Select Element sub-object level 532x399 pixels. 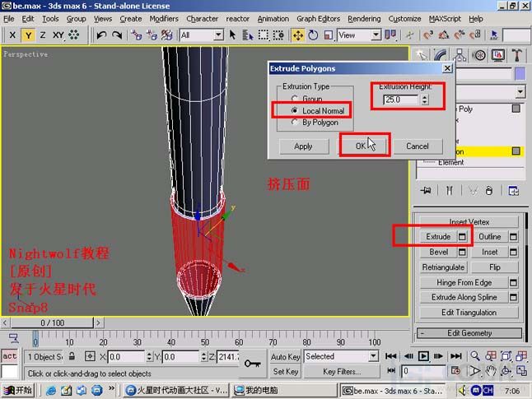click(x=450, y=162)
